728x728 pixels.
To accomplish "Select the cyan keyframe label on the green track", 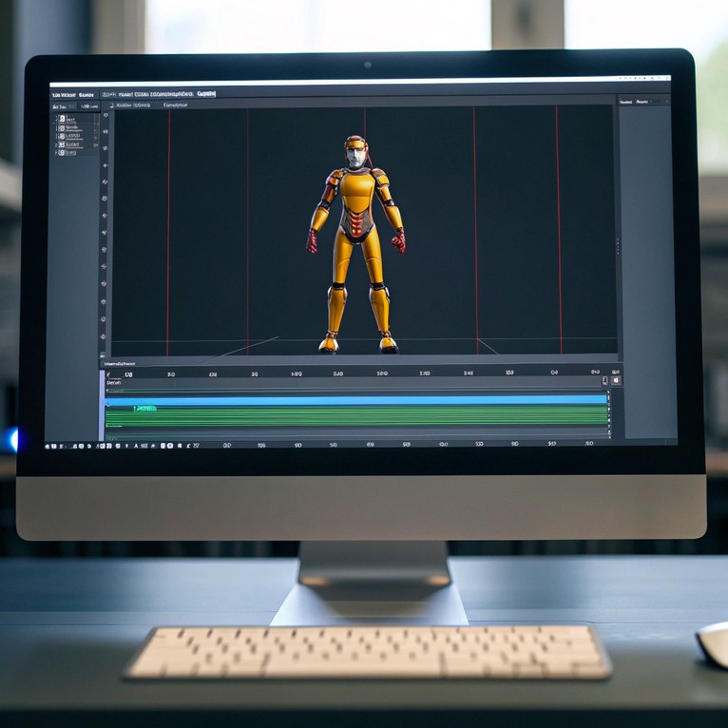I will [145, 408].
